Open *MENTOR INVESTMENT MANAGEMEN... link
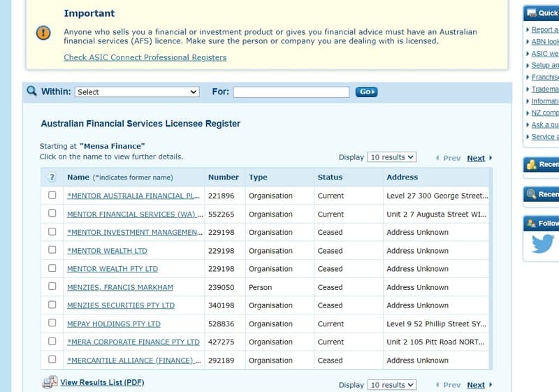The width and height of the screenshot is (559, 392). point(135,233)
